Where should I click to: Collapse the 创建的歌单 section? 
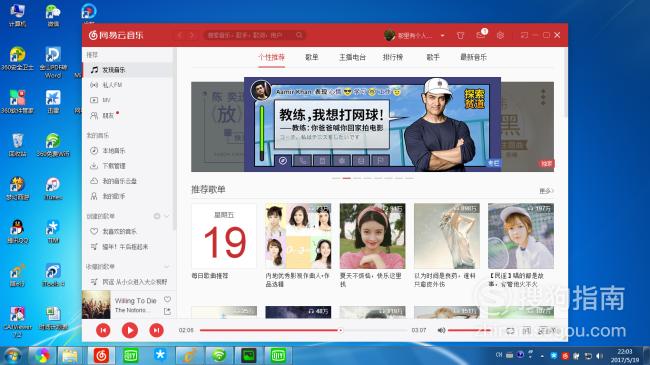[167, 216]
